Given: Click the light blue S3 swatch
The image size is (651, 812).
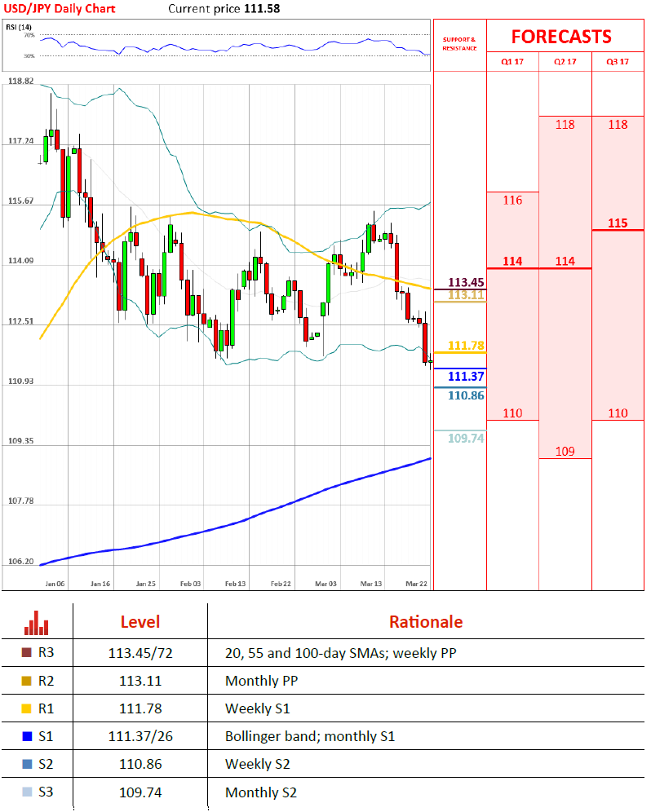Looking at the screenshot, I should pyautogui.click(x=28, y=792).
